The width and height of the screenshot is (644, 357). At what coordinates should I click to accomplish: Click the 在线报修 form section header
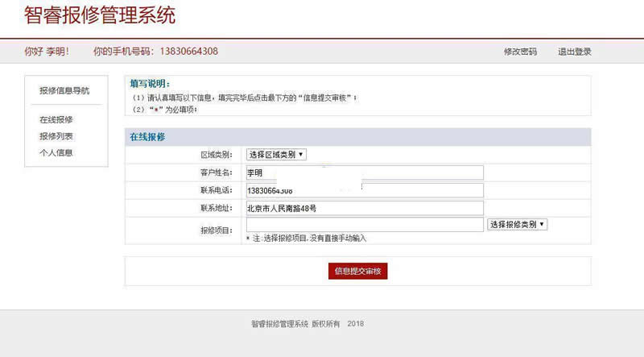coord(148,137)
